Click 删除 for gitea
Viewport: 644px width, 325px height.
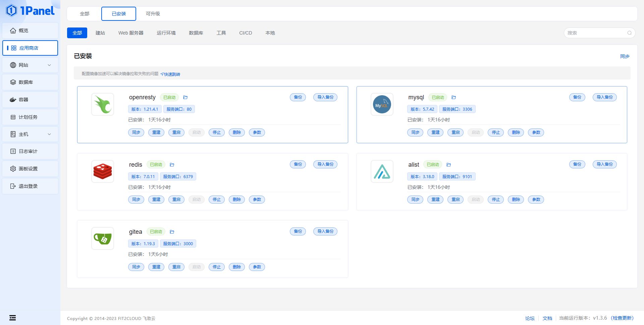coord(237,267)
